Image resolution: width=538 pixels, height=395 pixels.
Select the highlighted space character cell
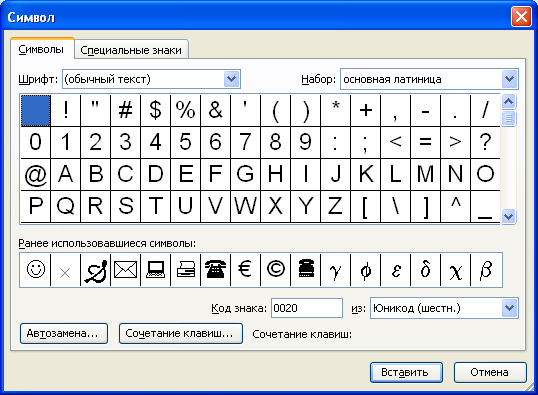pyautogui.click(x=36, y=111)
